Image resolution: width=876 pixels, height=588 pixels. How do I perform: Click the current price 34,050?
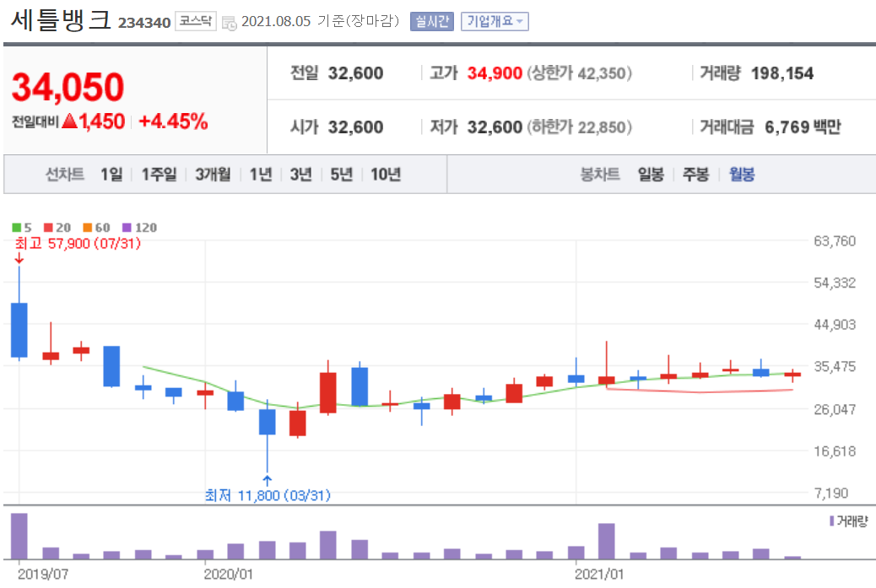68,87
